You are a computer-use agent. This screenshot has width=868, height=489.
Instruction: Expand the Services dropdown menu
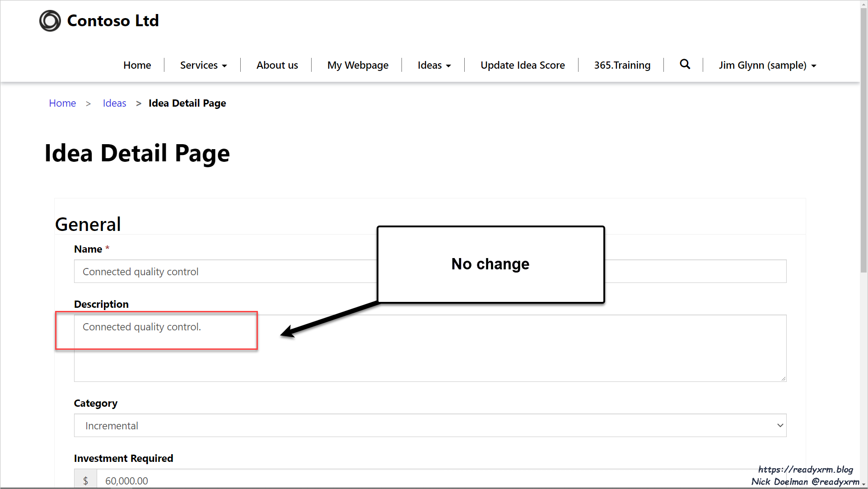203,65
